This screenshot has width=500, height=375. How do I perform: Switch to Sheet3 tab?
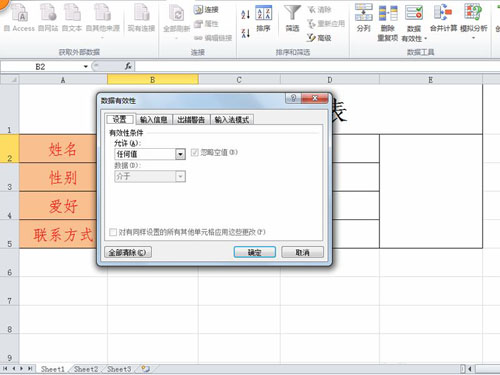coord(119,369)
